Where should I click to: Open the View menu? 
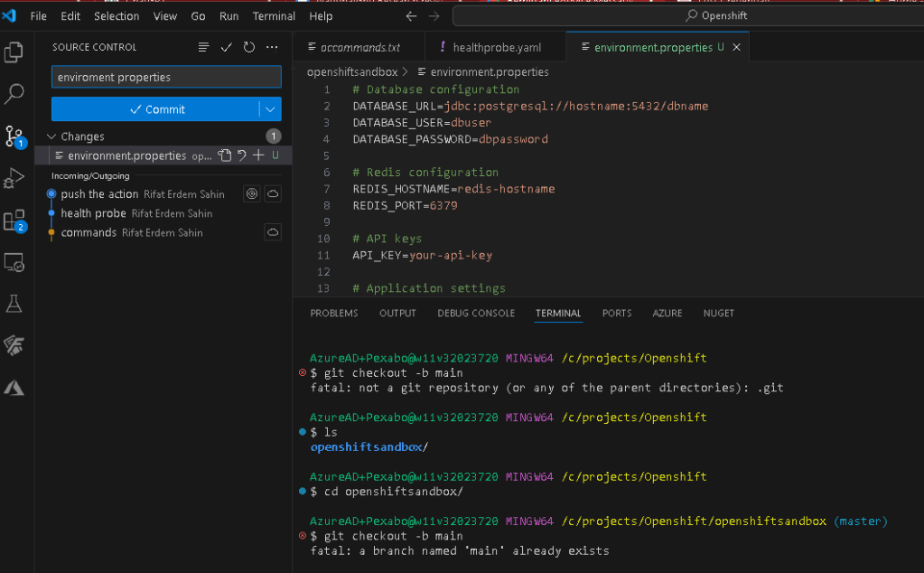165,16
